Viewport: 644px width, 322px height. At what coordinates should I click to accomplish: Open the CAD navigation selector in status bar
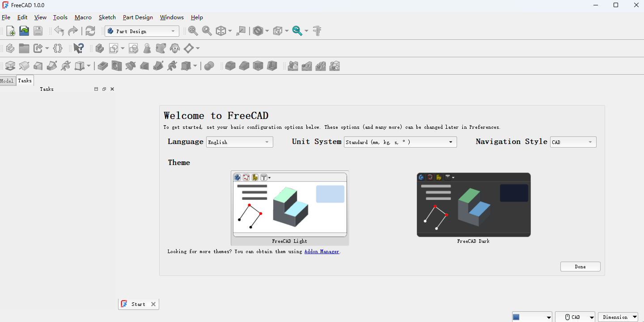point(575,317)
